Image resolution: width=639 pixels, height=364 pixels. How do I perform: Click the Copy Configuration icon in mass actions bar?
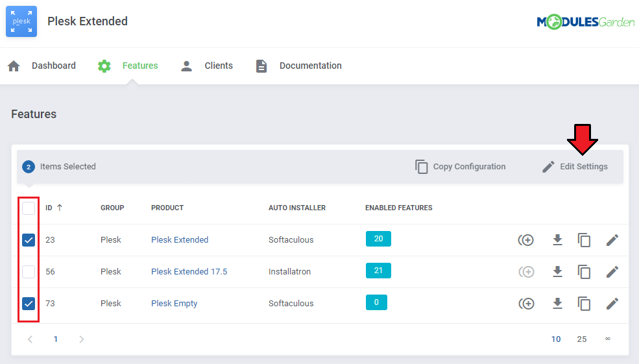(x=422, y=167)
